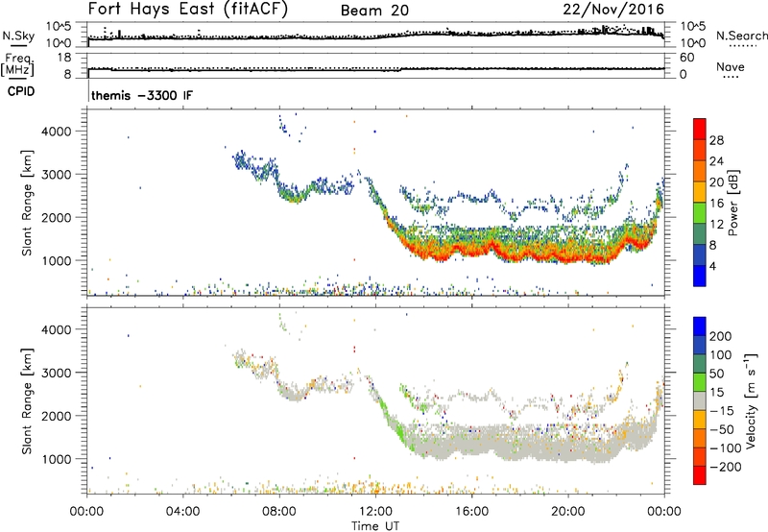Click the "60" tick beside the Nave axis
The height and width of the screenshot is (532, 768).
[687, 58]
